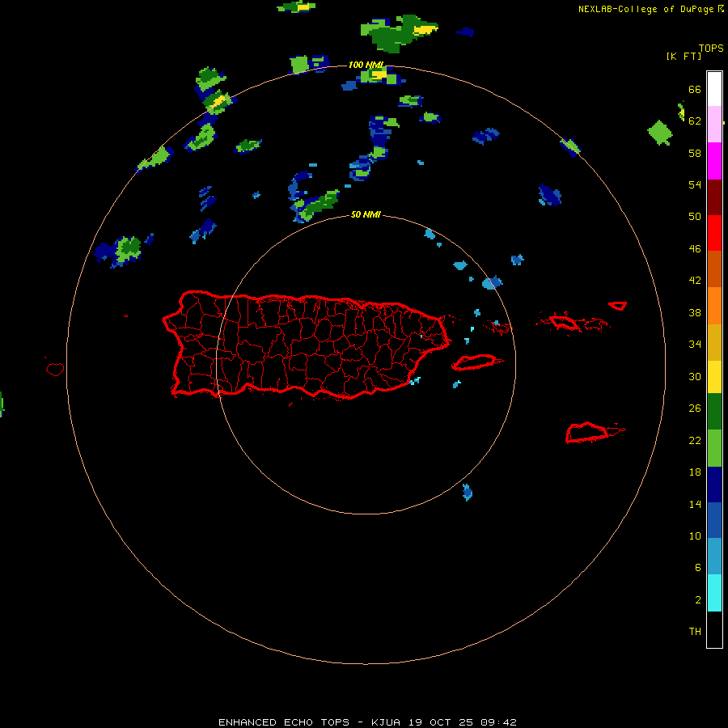Screen dimensions: 728x728
Task: Click the Vieques island outline east of Puerto Rico
Action: 477,362
